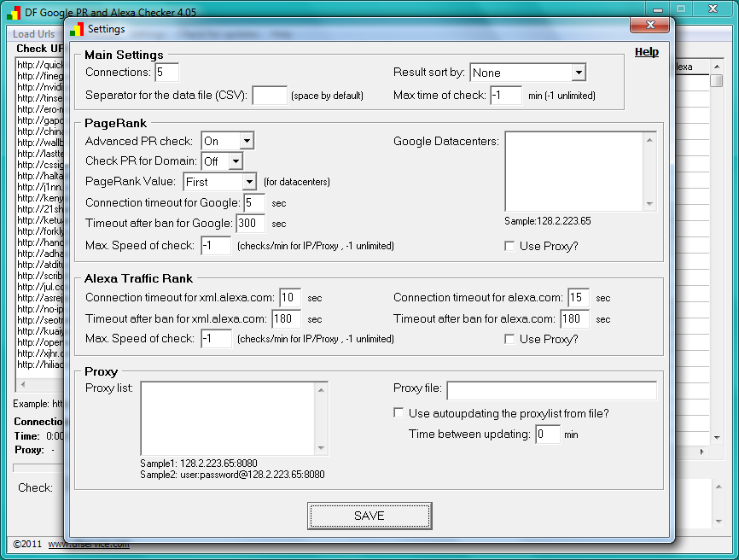The image size is (739, 560).
Task: Click the results table scroll up arrow
Action: click(717, 67)
